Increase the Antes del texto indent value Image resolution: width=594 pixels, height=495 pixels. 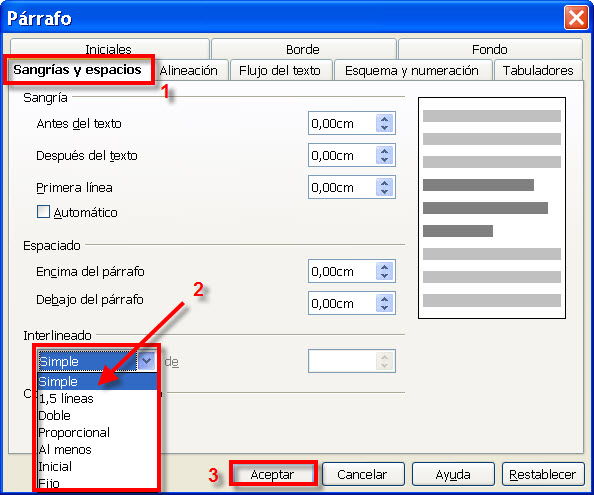pos(385,119)
